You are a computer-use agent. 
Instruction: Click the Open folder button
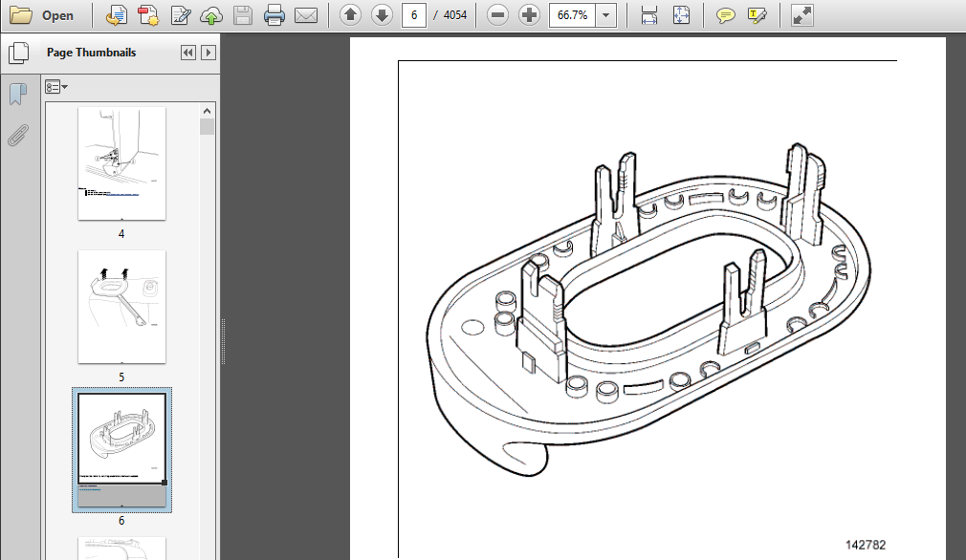pyautogui.click(x=42, y=15)
